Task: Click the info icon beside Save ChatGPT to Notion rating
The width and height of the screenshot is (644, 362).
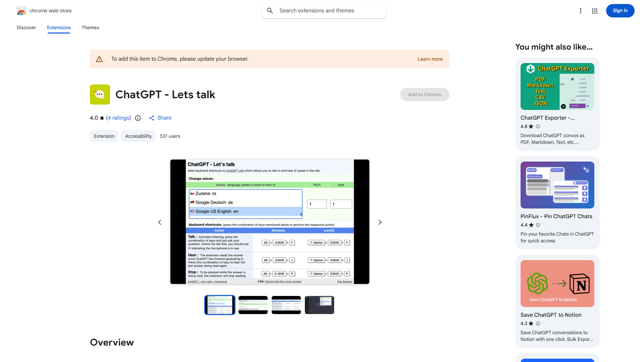Action: [538, 323]
